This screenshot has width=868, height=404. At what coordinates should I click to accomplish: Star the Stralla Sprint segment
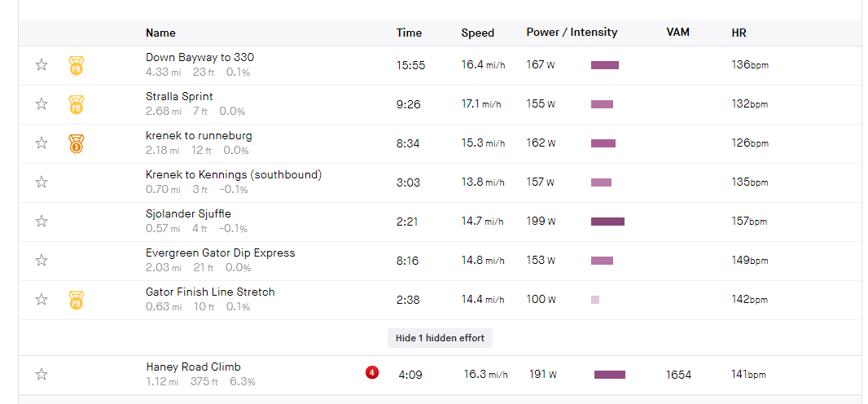pyautogui.click(x=42, y=104)
